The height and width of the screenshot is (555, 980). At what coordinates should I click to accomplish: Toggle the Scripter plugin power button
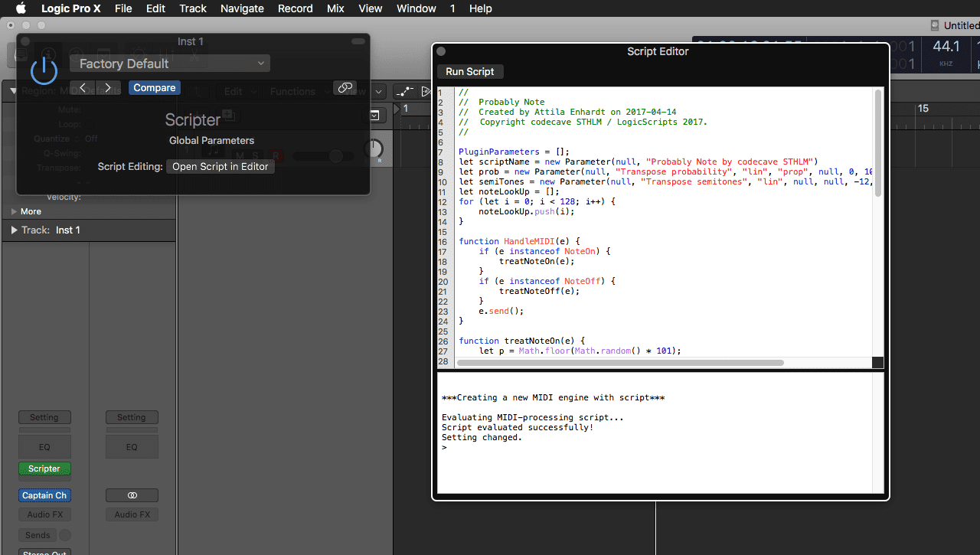click(x=44, y=70)
